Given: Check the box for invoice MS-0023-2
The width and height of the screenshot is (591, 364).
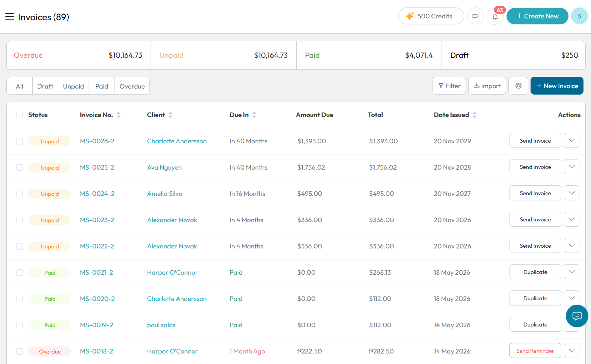Looking at the screenshot, I should coord(19,220).
